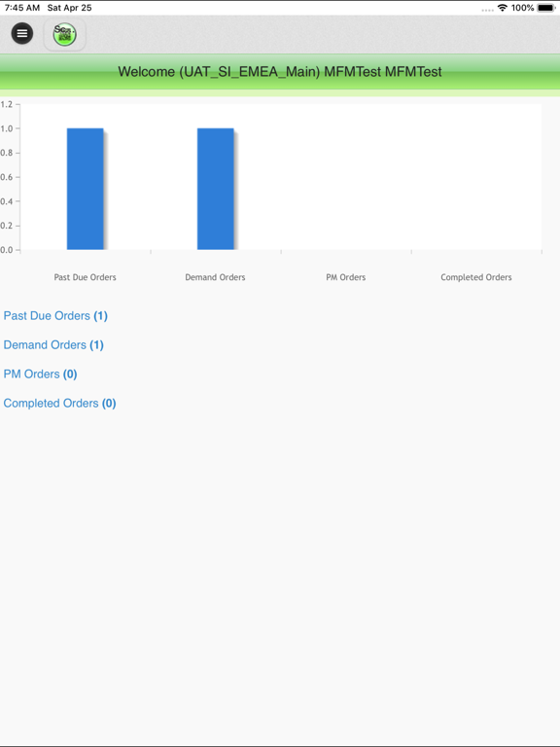The width and height of the screenshot is (560, 747).
Task: Tap the Sat Apr 25 date
Action: [70, 8]
